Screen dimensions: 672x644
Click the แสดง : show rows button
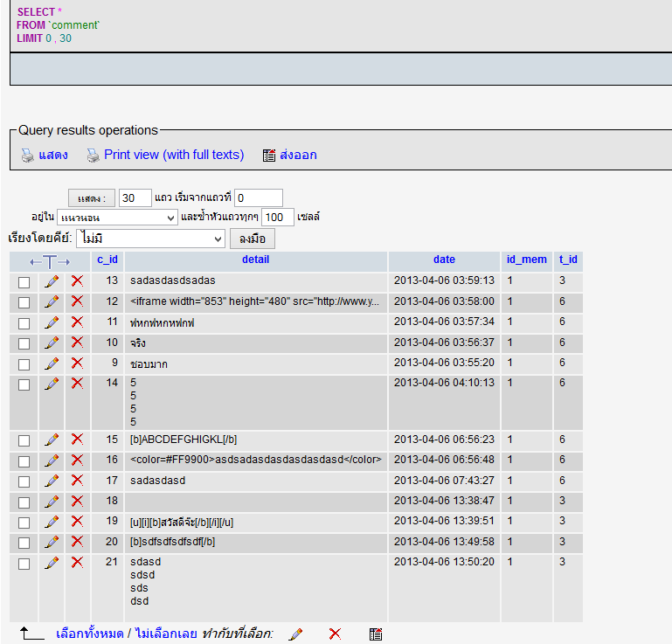point(92,198)
